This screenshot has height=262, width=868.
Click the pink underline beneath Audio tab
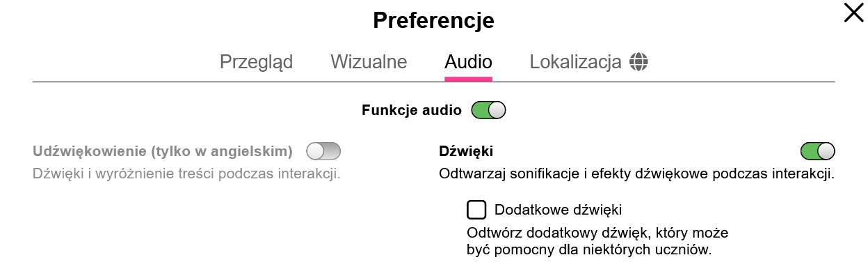point(468,79)
